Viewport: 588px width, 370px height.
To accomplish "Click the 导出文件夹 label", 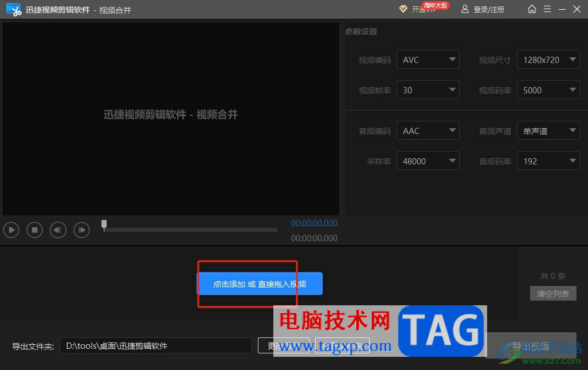I will (x=33, y=347).
